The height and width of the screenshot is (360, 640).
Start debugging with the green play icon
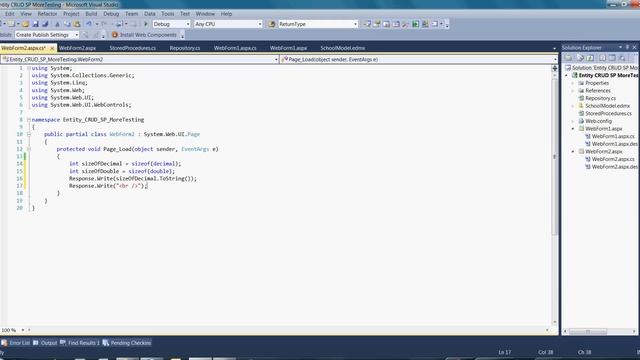tap(146, 24)
